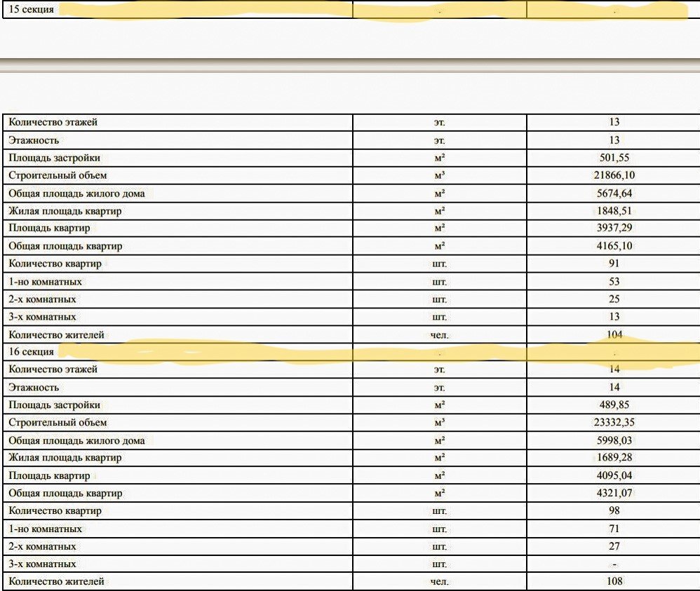Select the value 21866,10

pyautogui.click(x=614, y=175)
